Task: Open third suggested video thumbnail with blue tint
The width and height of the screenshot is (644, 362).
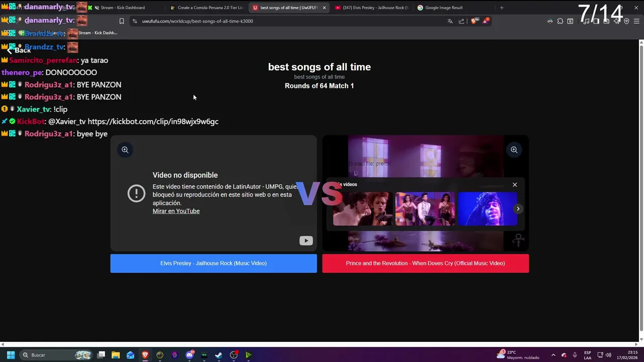Action: (x=487, y=209)
